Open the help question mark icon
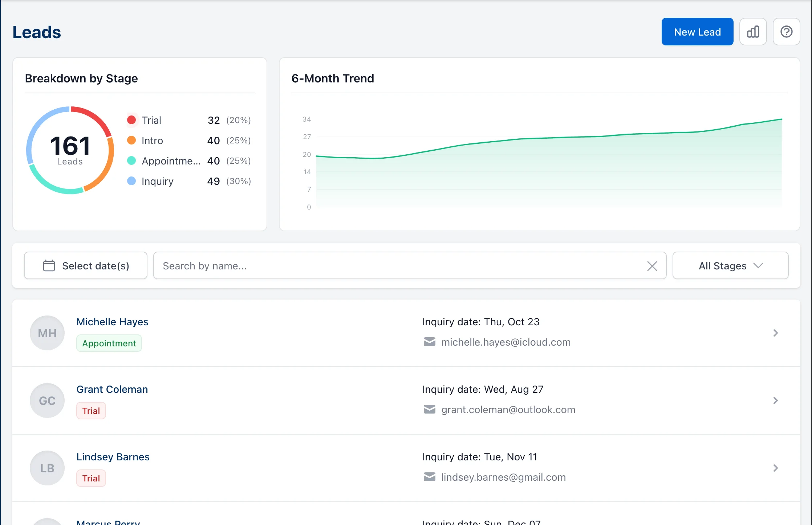The height and width of the screenshot is (525, 812). click(x=787, y=32)
